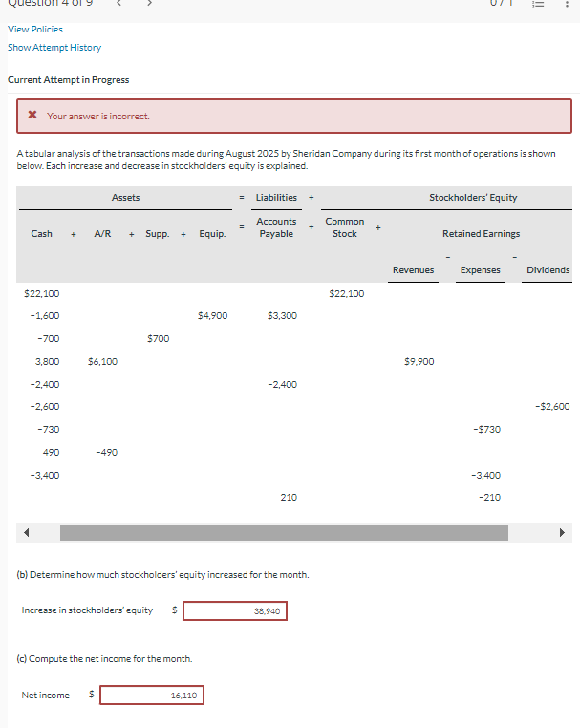
Task: Go to the next question arrow
Action: 149,3
